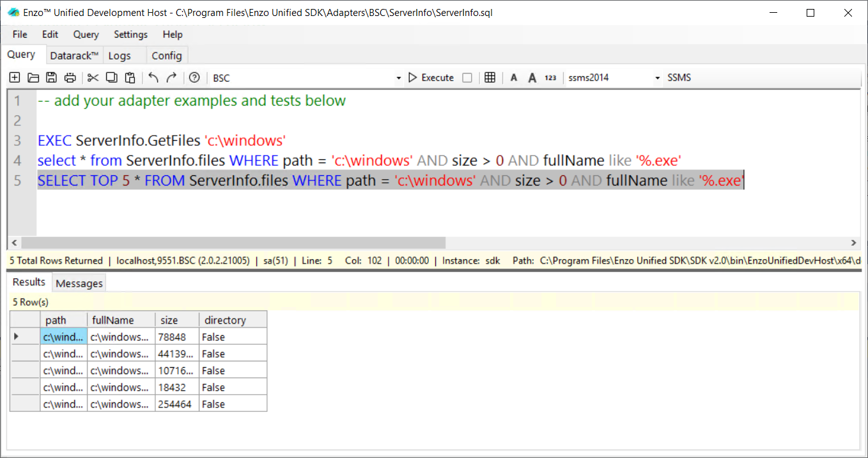Screen dimensions: 868x458
Task: Select the size cell showing 10716...
Action: [x=177, y=370]
